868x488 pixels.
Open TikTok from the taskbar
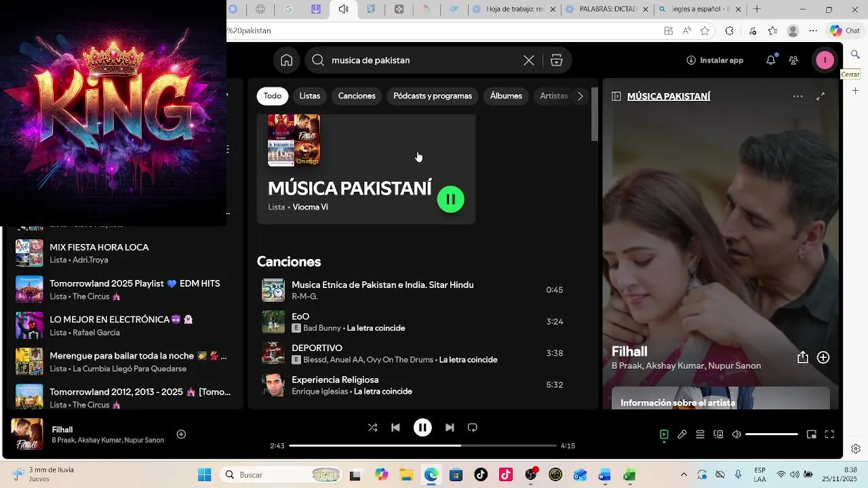481,474
